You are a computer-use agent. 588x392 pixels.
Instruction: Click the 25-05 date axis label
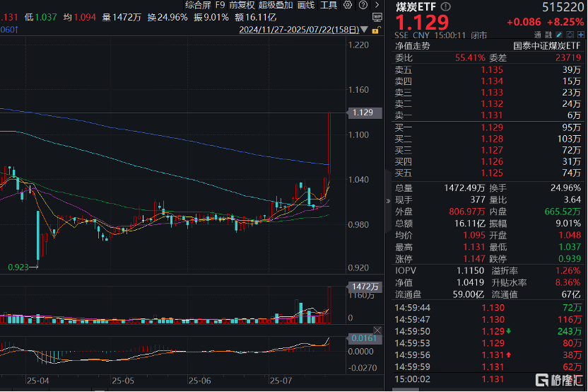coord(123,381)
